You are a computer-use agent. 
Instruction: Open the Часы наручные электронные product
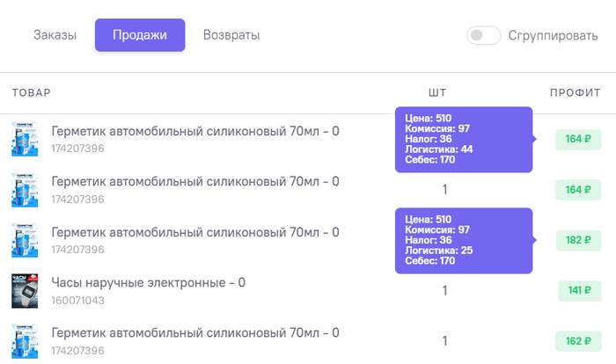(148, 283)
